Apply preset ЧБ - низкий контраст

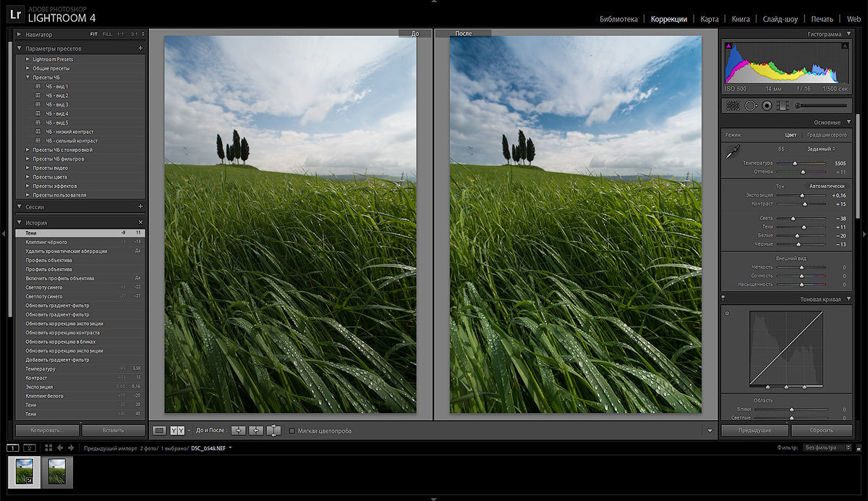click(x=70, y=132)
